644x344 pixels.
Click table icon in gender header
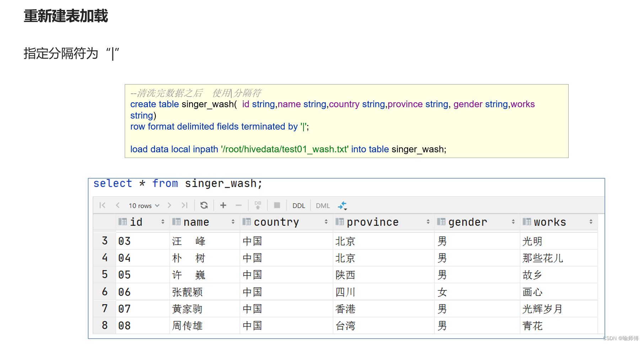(441, 222)
